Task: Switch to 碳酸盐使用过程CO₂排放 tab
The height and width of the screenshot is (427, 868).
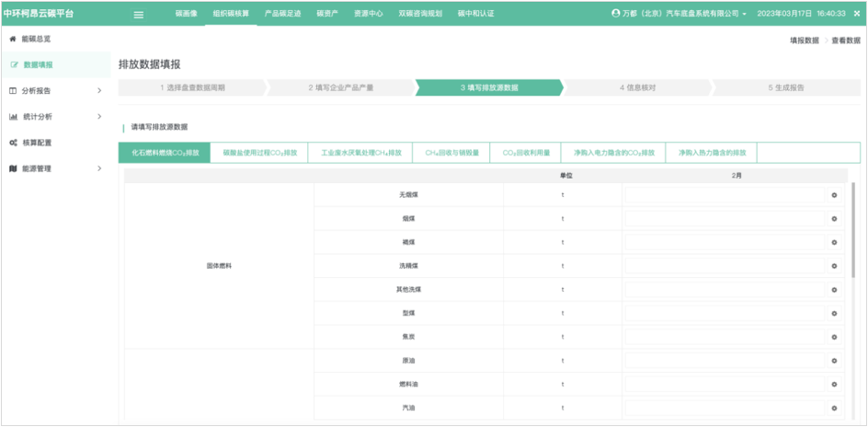Action: [x=259, y=153]
